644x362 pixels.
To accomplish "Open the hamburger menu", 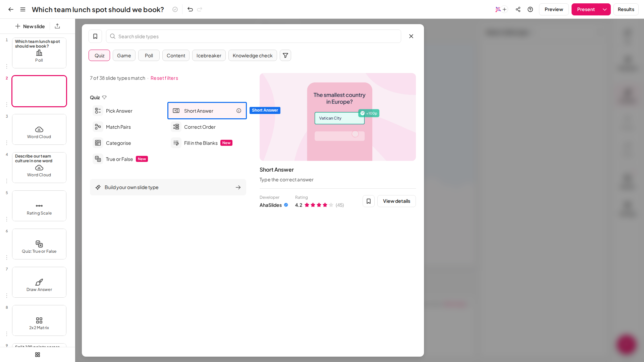I will tap(23, 9).
